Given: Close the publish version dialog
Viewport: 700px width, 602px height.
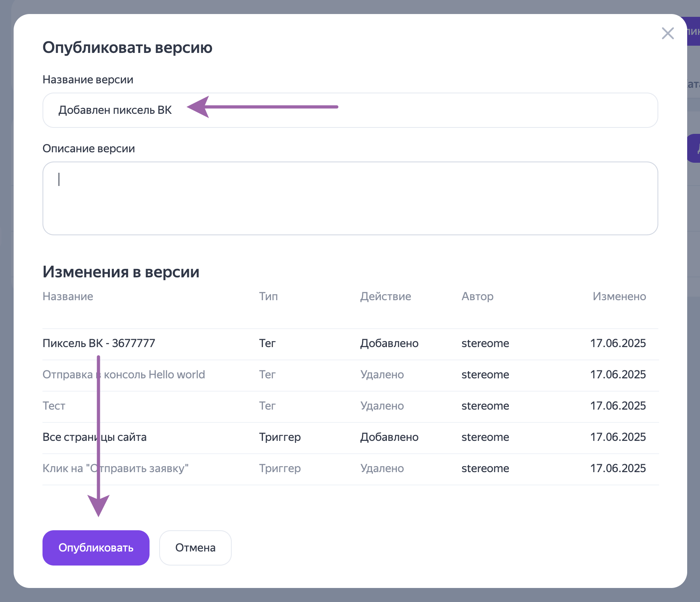Looking at the screenshot, I should 668,34.
